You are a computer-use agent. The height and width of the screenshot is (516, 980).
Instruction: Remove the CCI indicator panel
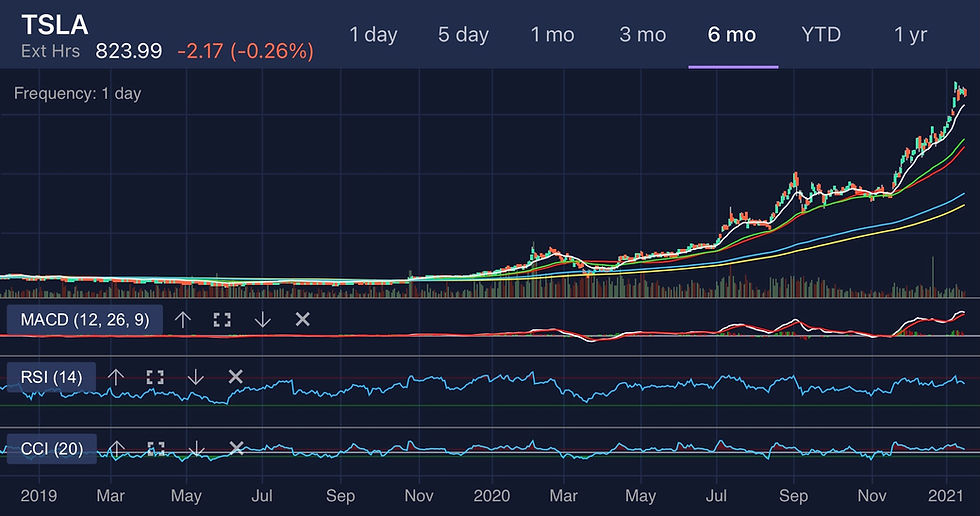point(236,448)
